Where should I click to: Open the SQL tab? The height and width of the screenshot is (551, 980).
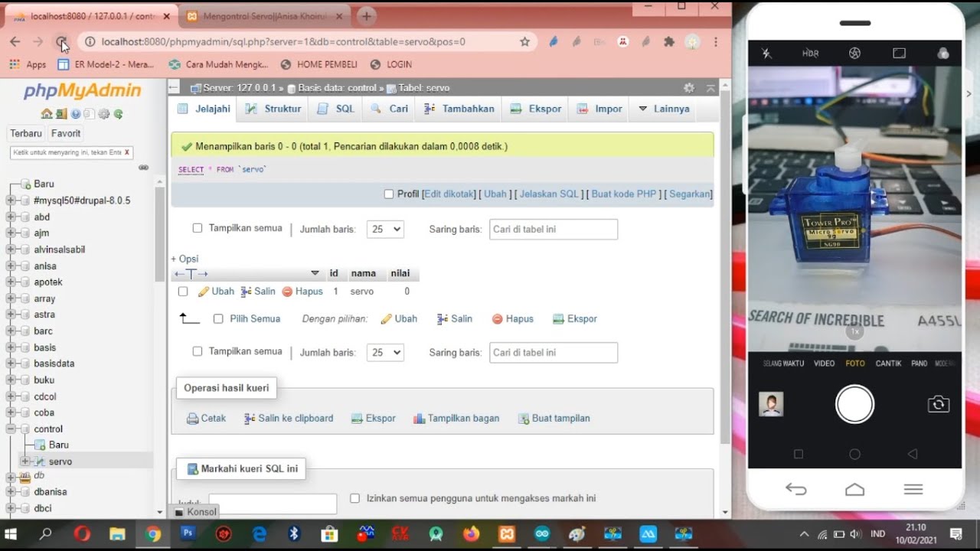coord(335,109)
